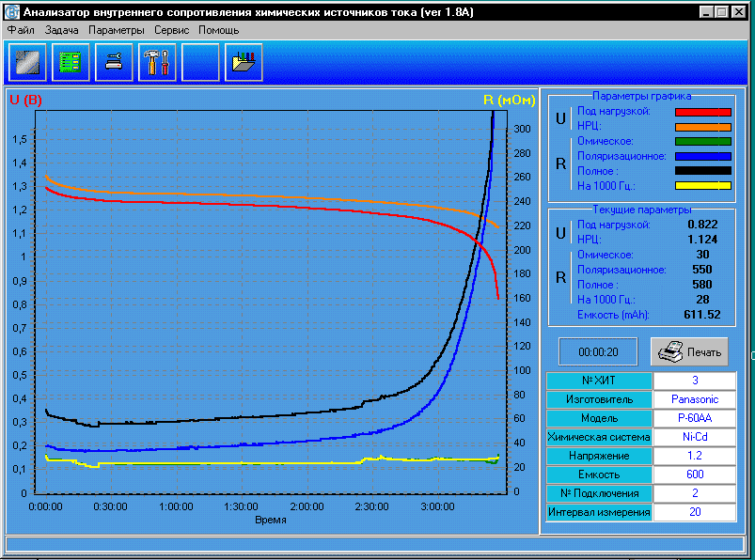
Task: Click the Изготовитель label cell
Action: pos(599,399)
